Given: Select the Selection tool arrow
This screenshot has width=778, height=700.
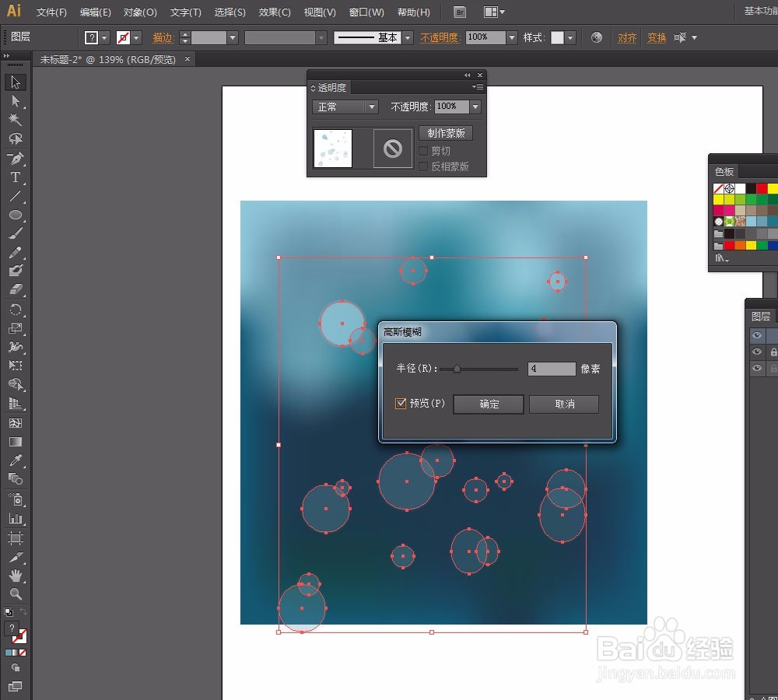Looking at the screenshot, I should pos(16,82).
